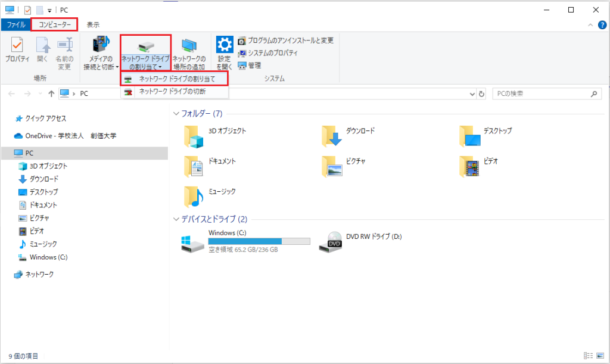This screenshot has width=610, height=364.
Task: Select PC in the navigation pane
Action: pos(85,153)
